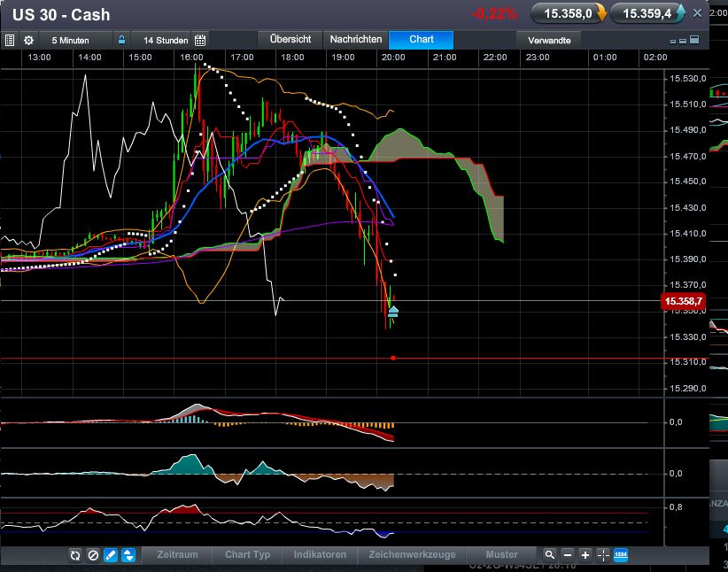Click the clear drawings circle-slash icon
The image size is (728, 572).
click(93, 555)
